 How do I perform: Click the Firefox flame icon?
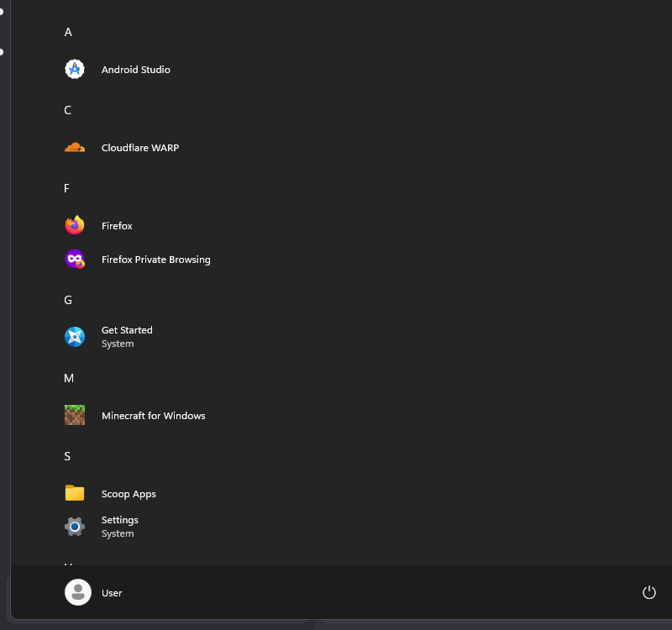tap(75, 225)
